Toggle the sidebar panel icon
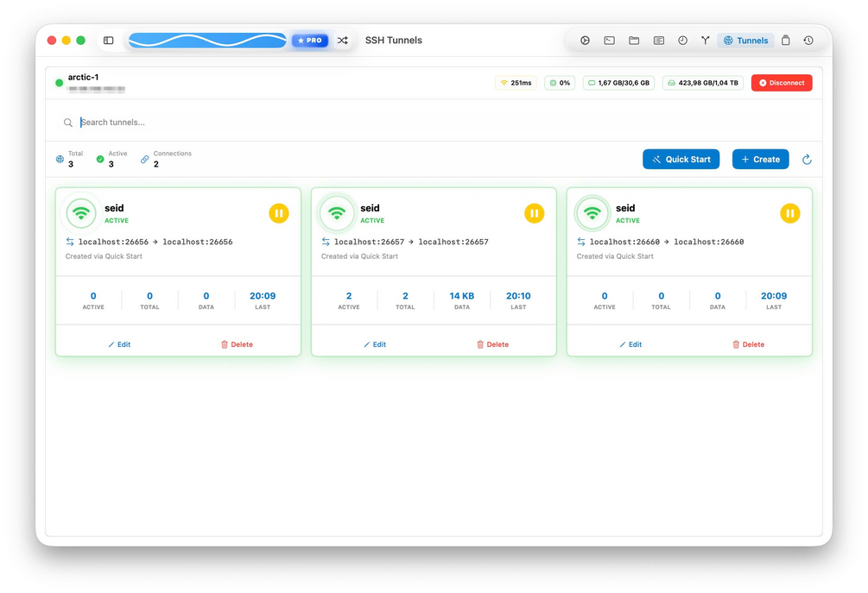The height and width of the screenshot is (593, 868). tap(109, 41)
